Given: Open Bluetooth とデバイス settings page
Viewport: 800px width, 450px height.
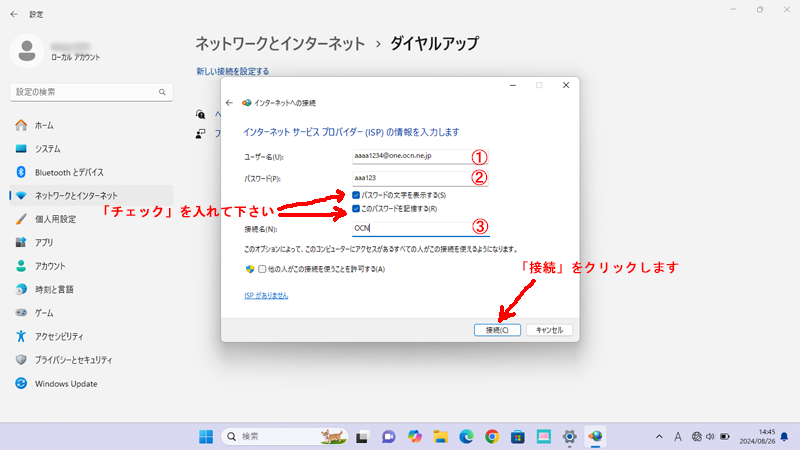Looking at the screenshot, I should point(68,172).
